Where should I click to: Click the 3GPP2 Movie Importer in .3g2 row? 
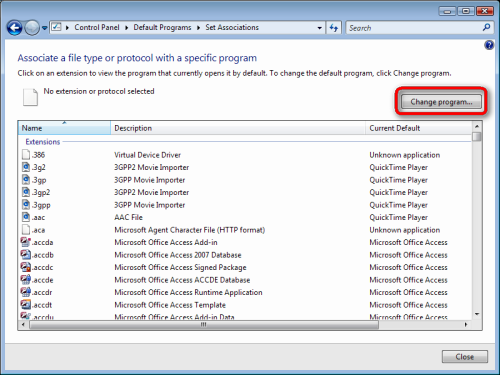click(151, 167)
